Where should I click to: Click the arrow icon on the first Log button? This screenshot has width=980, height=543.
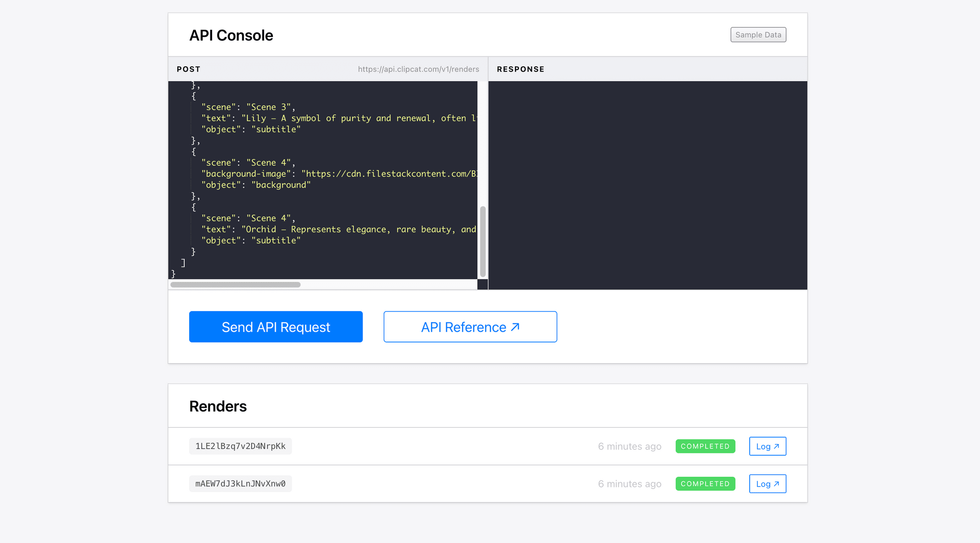[776, 446]
